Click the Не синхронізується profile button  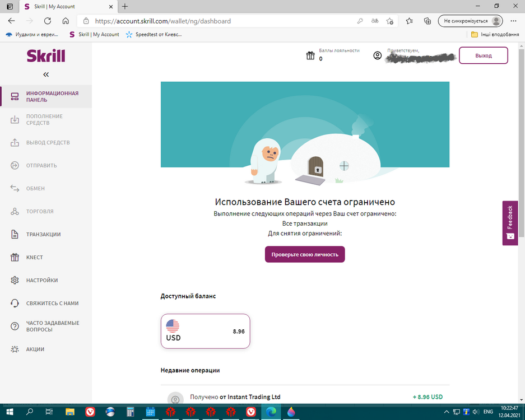[470, 21]
